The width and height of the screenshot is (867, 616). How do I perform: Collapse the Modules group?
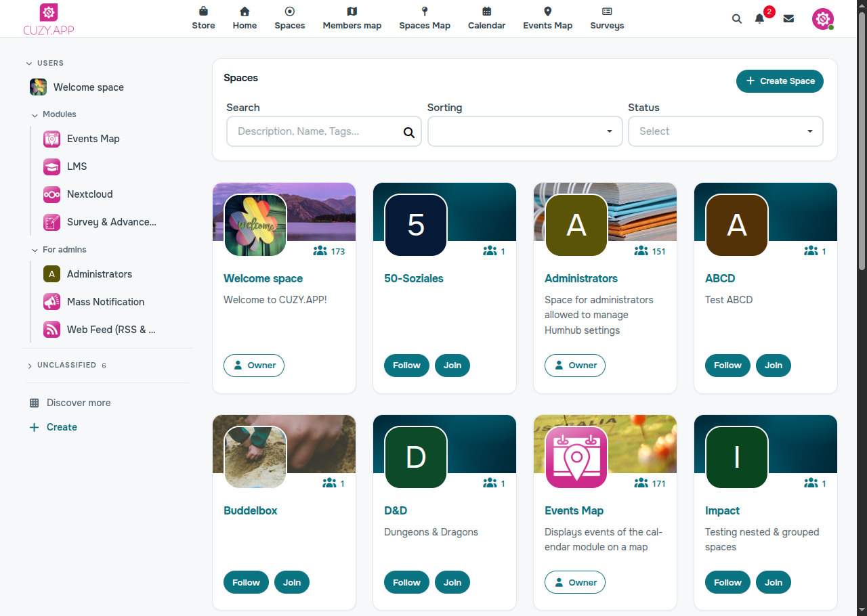(54, 114)
